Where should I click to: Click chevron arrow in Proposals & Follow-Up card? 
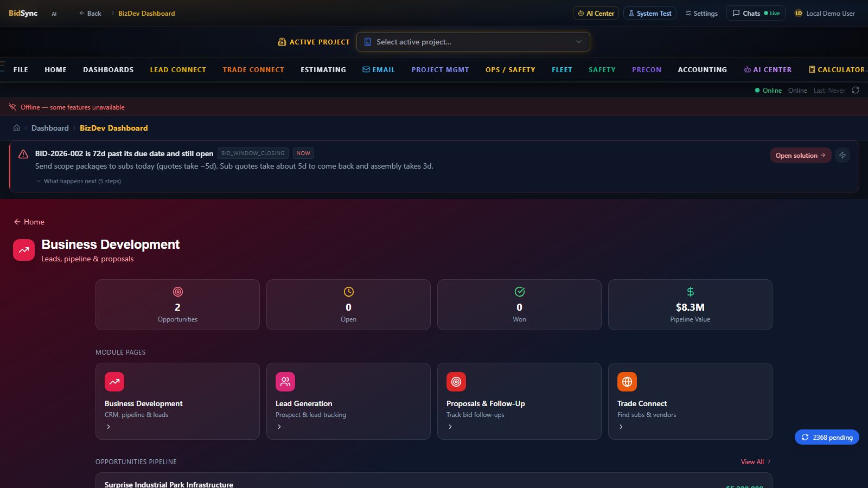[x=450, y=427]
